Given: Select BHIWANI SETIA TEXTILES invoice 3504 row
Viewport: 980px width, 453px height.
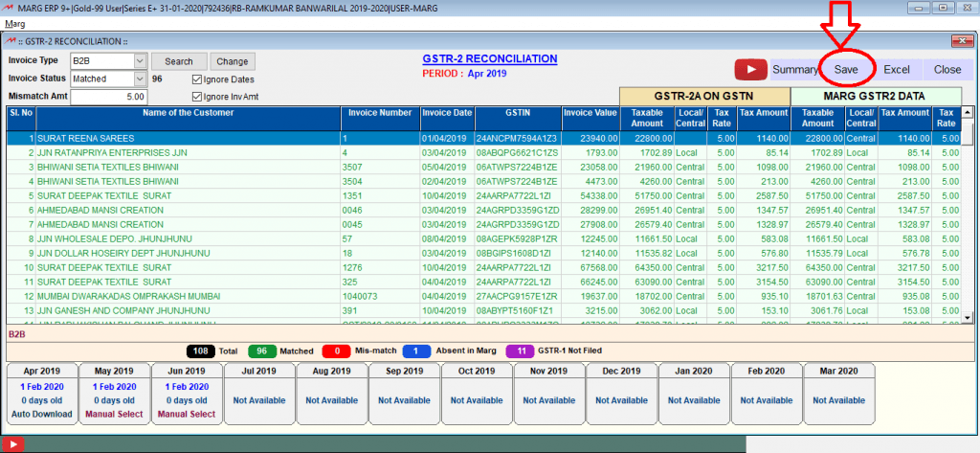Looking at the screenshot, I should pos(483,181).
